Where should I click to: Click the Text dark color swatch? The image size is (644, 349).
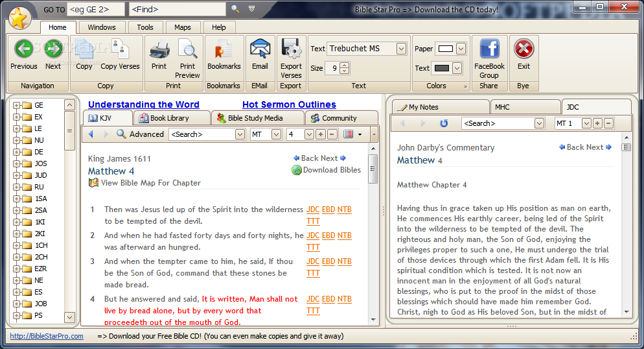[441, 68]
